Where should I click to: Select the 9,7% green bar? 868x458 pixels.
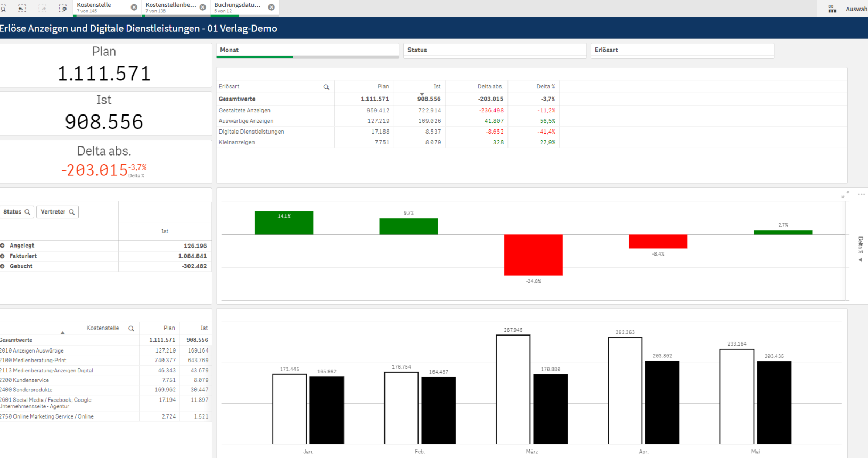[408, 226]
